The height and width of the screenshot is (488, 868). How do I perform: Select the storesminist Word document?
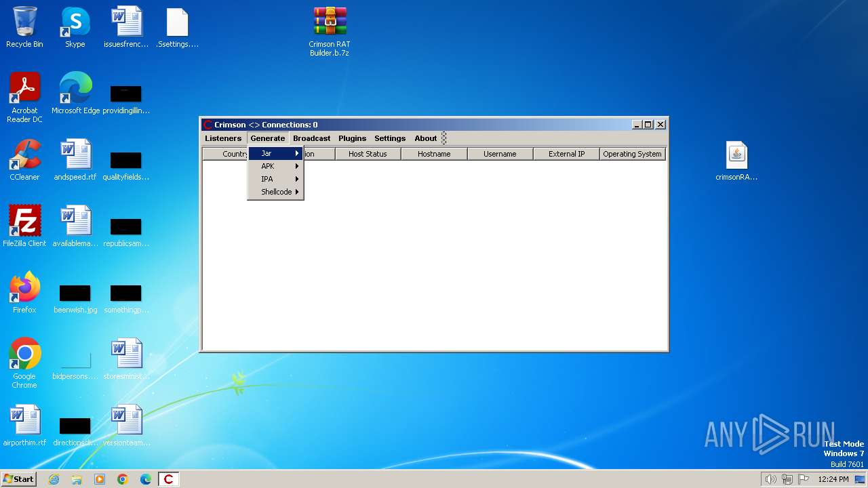click(126, 359)
